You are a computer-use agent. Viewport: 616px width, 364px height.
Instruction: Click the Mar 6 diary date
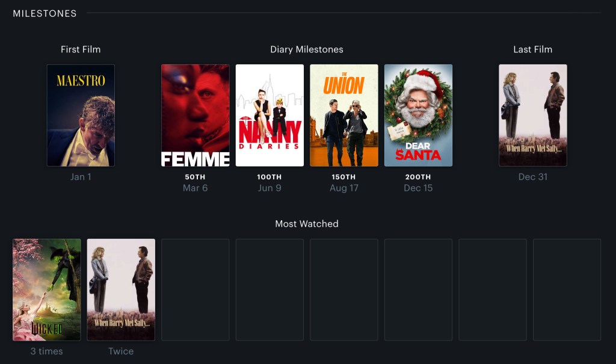pyautogui.click(x=196, y=188)
